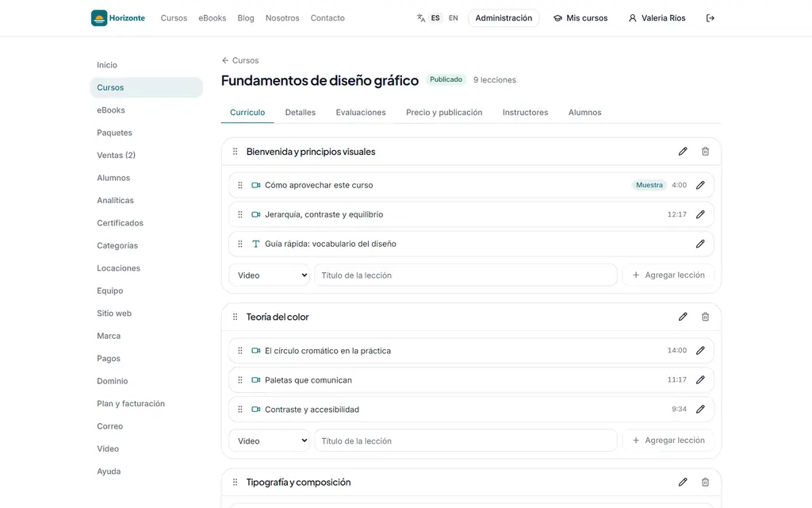Open Blog in the top navigation
This screenshot has width=812, height=508.
[246, 18]
